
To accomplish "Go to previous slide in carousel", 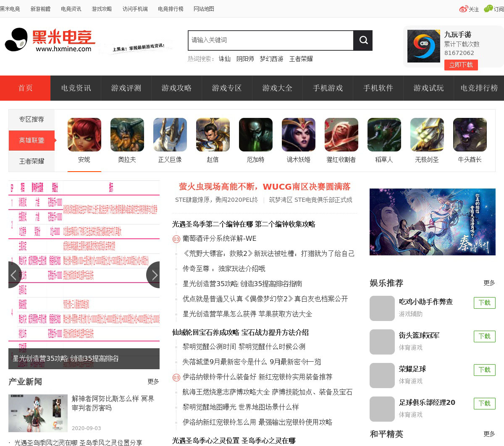I will point(15,275).
